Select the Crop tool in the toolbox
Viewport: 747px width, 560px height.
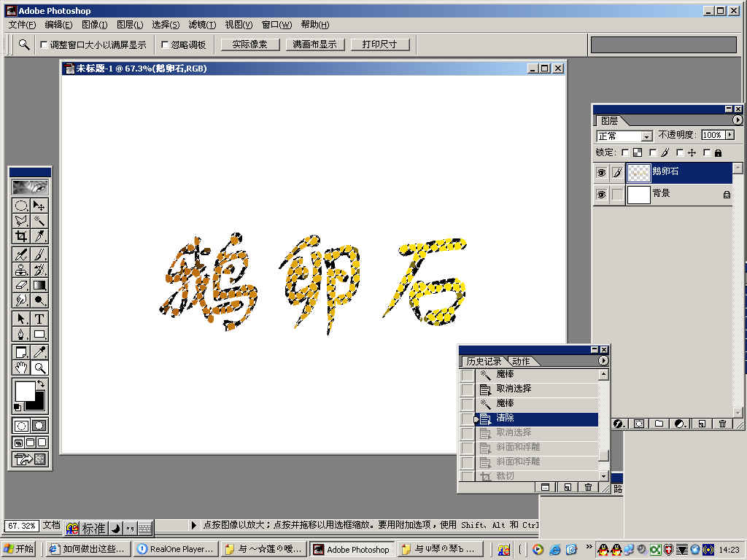point(21,236)
